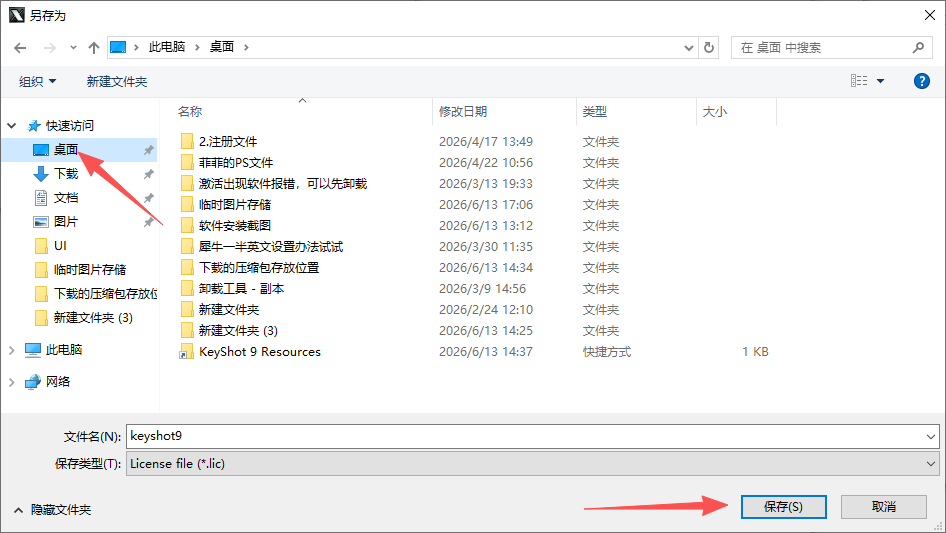
Task: Select 临时图片存储 folder in the file list
Action: tap(235, 205)
